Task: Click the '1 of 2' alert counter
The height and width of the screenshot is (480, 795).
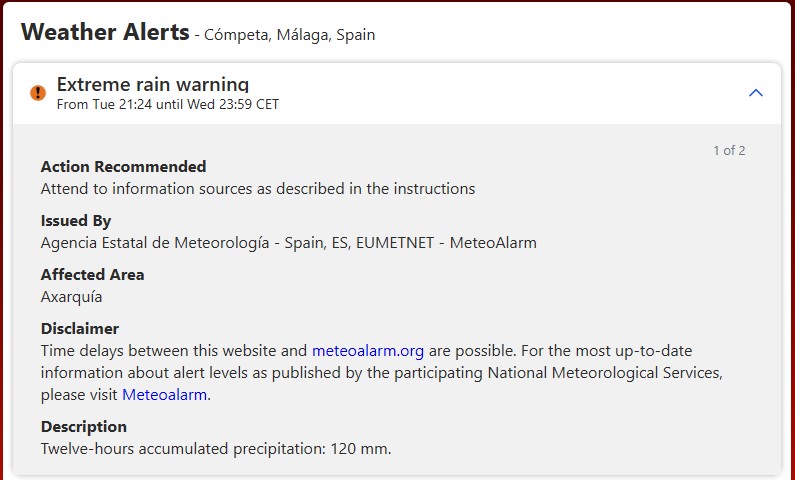Action: point(729,151)
